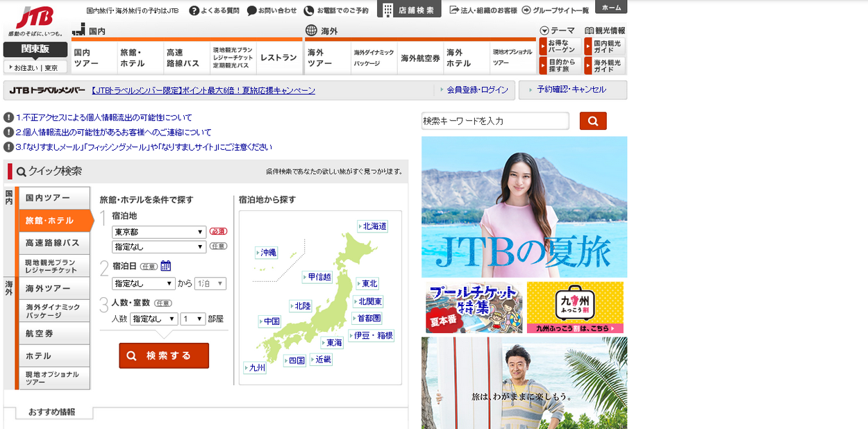
Task: Click the FAQ question mark icon
Action: point(194,10)
